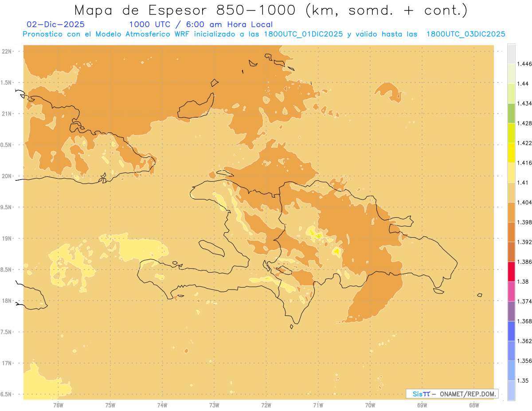Select the purple 1.368–1.374 legend swatch
Screen dimensions: 532x411
click(511, 311)
